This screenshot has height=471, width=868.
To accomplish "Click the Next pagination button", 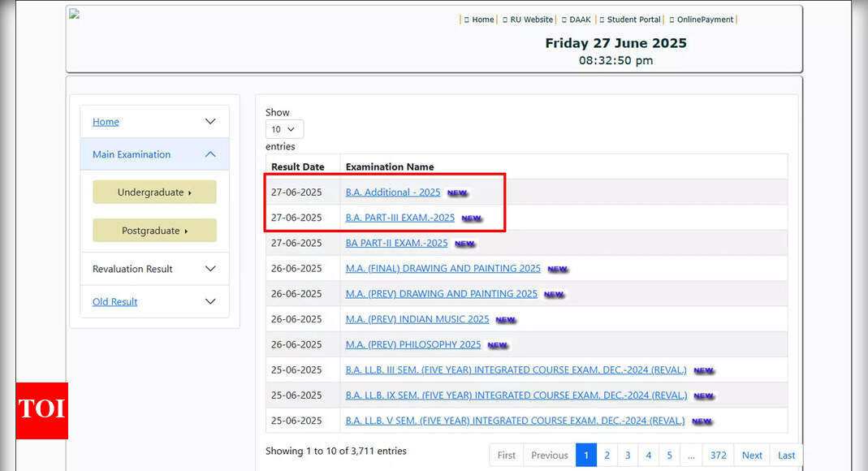I will point(752,455).
